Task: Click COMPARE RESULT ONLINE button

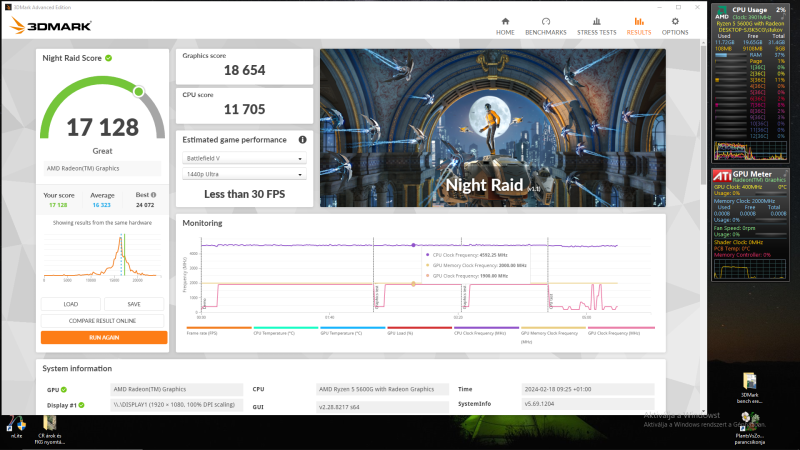Action: pyautogui.click(x=103, y=321)
